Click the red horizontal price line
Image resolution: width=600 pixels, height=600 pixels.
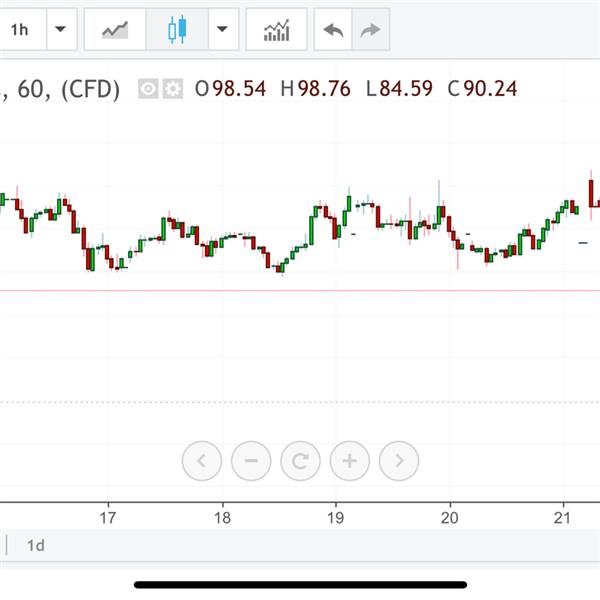click(300, 291)
